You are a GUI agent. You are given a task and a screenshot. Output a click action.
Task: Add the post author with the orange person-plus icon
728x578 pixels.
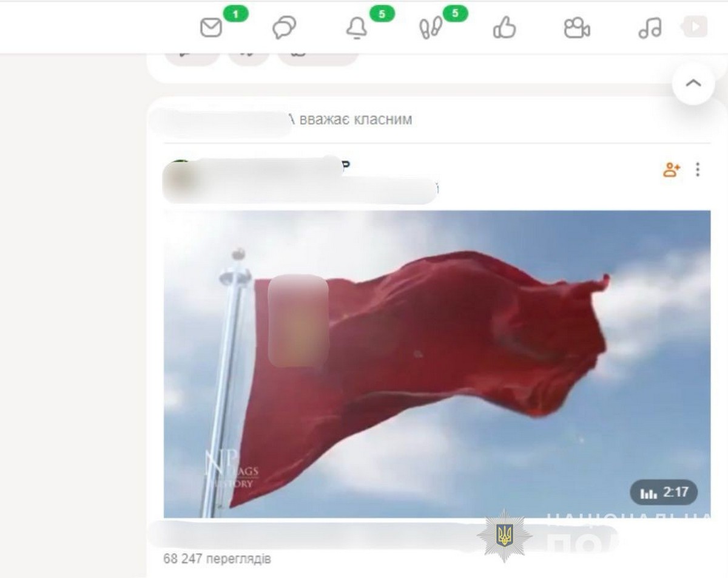pyautogui.click(x=671, y=170)
